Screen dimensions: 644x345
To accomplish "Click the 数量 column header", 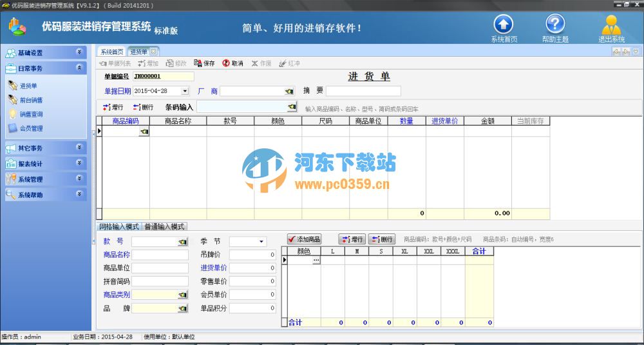I will (406, 121).
